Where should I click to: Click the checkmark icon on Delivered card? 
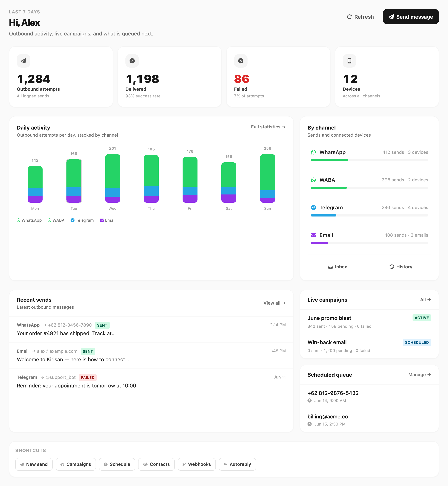pyautogui.click(x=132, y=61)
